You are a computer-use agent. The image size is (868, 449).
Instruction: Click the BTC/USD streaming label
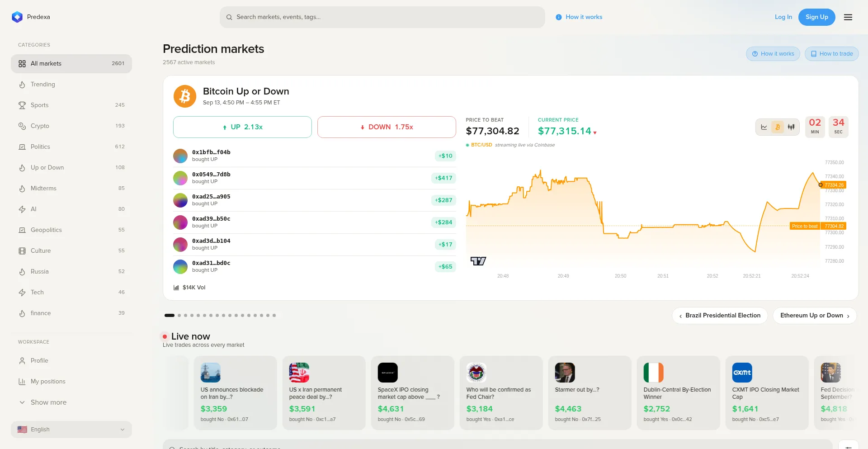point(481,145)
